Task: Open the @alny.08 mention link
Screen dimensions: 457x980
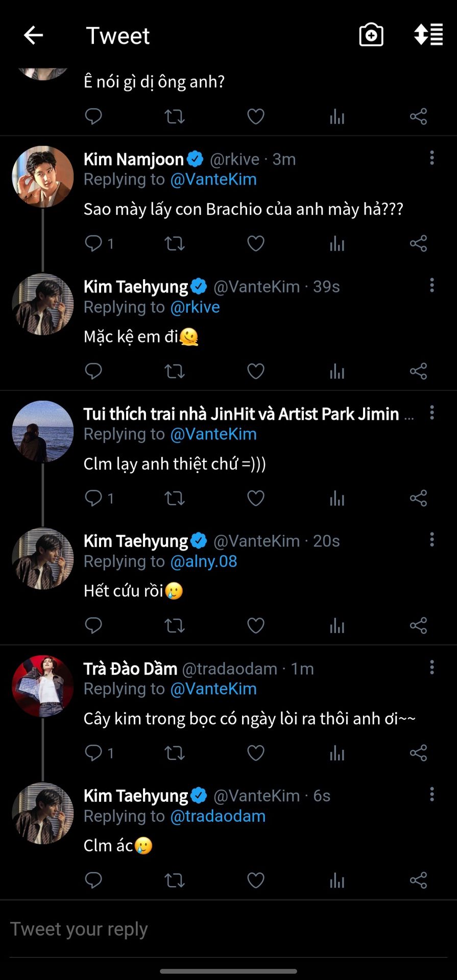Action: (x=204, y=561)
